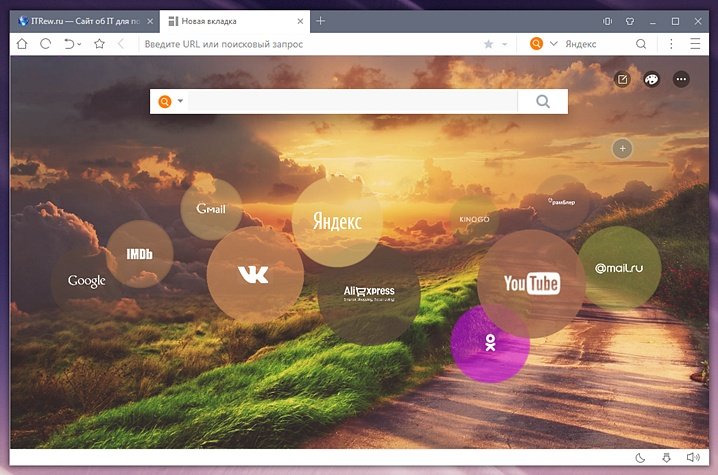This screenshot has width=718, height=475.
Task: Add a new site with plus bubble
Action: 622,148
